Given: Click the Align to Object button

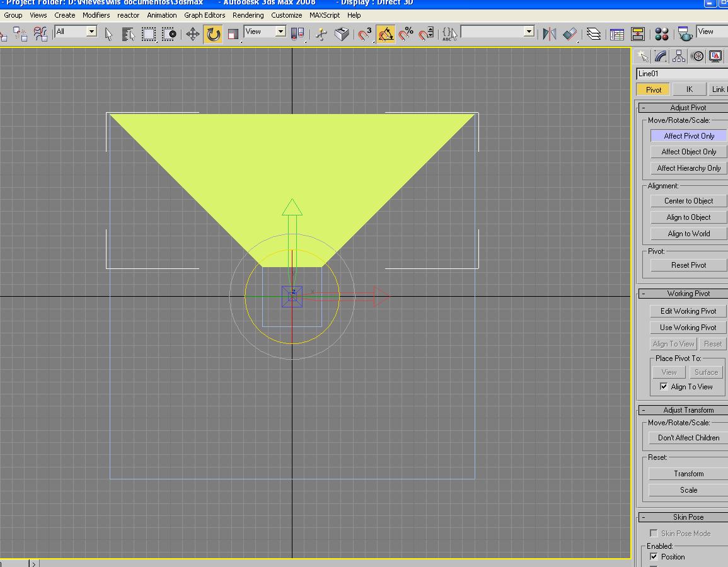Looking at the screenshot, I should (688, 217).
